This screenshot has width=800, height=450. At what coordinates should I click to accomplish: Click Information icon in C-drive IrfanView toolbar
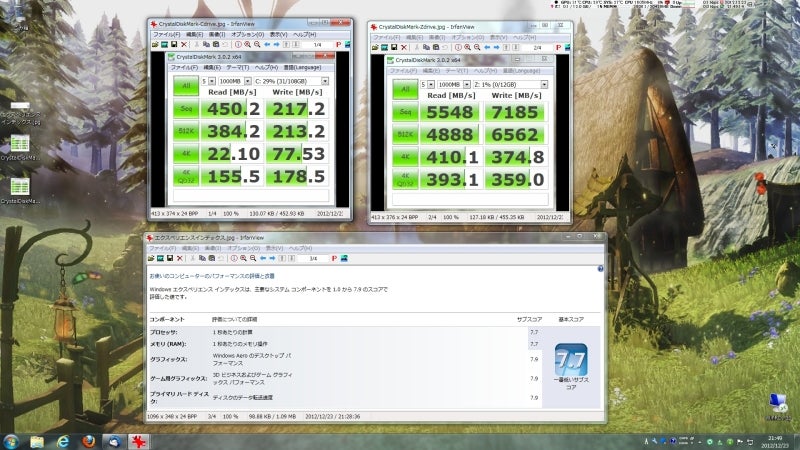pos(238,45)
